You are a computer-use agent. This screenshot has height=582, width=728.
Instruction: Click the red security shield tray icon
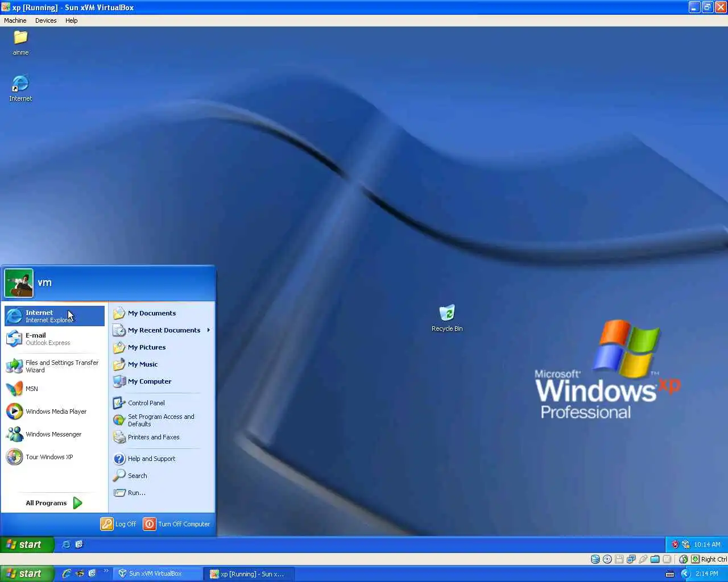tap(675, 544)
